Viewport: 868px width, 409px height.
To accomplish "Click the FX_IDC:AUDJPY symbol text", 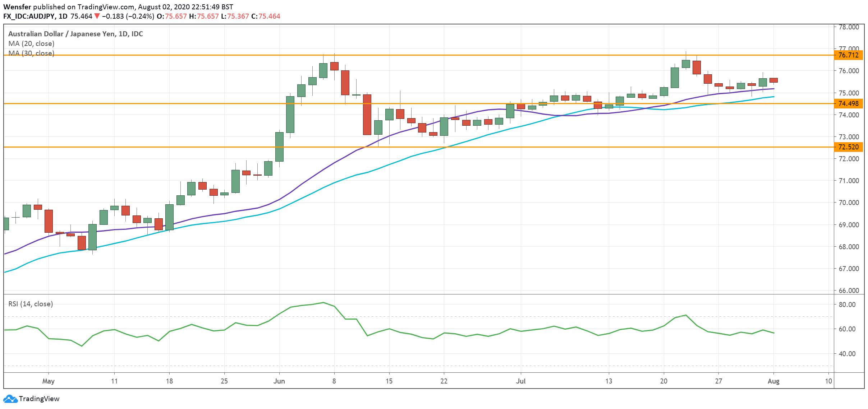I will point(29,16).
